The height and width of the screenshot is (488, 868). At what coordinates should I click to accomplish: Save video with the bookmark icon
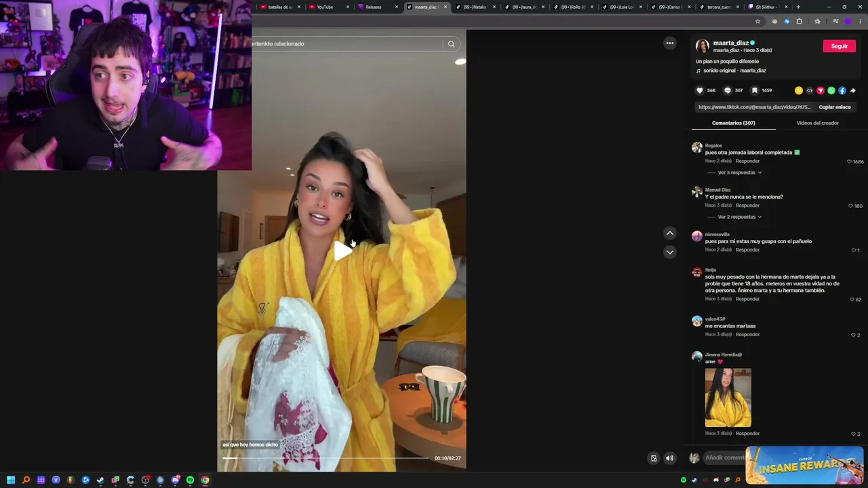point(755,90)
